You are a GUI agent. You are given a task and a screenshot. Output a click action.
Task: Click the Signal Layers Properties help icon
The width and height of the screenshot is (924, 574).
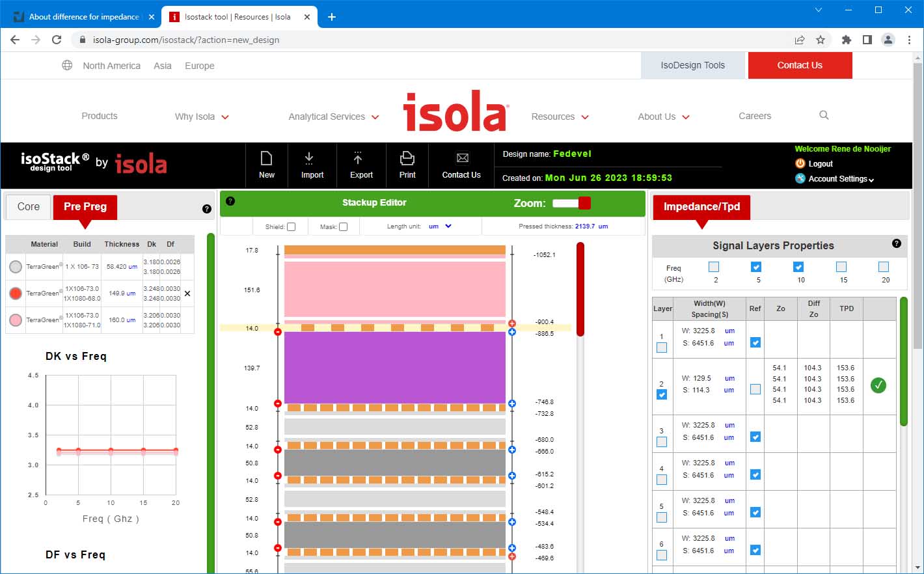click(897, 243)
